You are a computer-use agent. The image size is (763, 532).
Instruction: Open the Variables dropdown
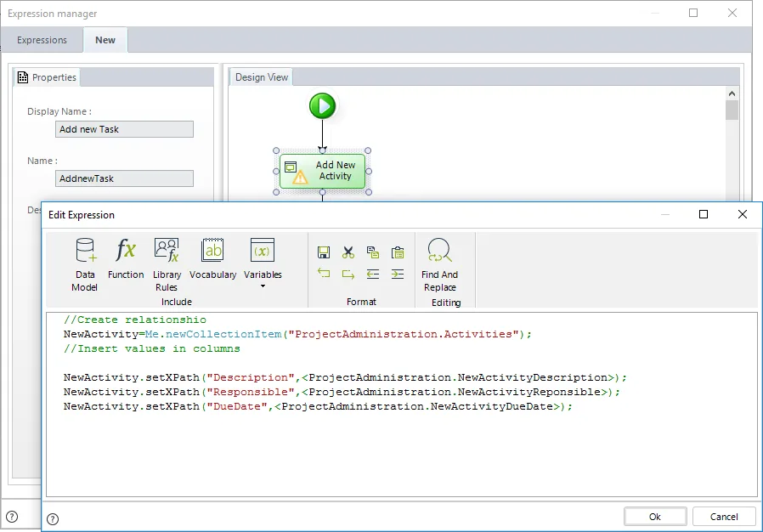coord(263,263)
